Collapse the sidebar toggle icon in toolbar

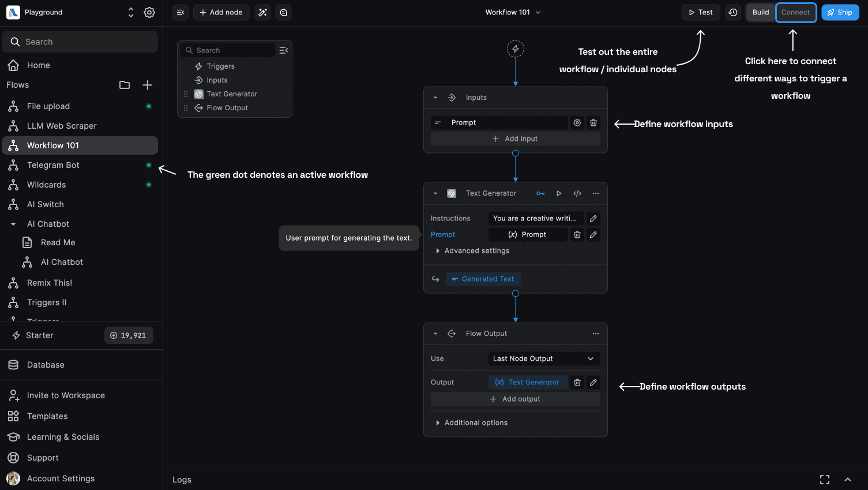click(181, 12)
